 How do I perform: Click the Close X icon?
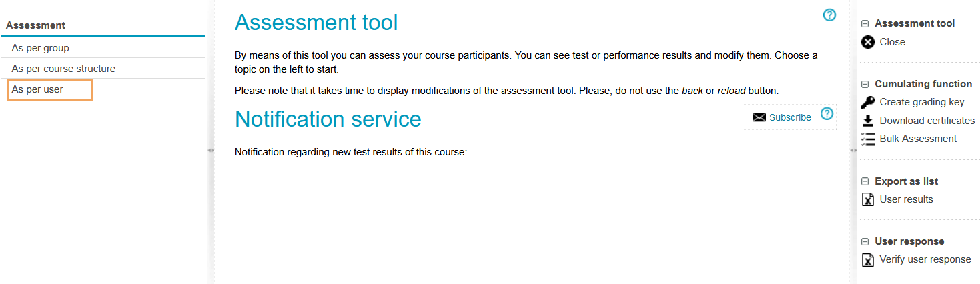867,42
